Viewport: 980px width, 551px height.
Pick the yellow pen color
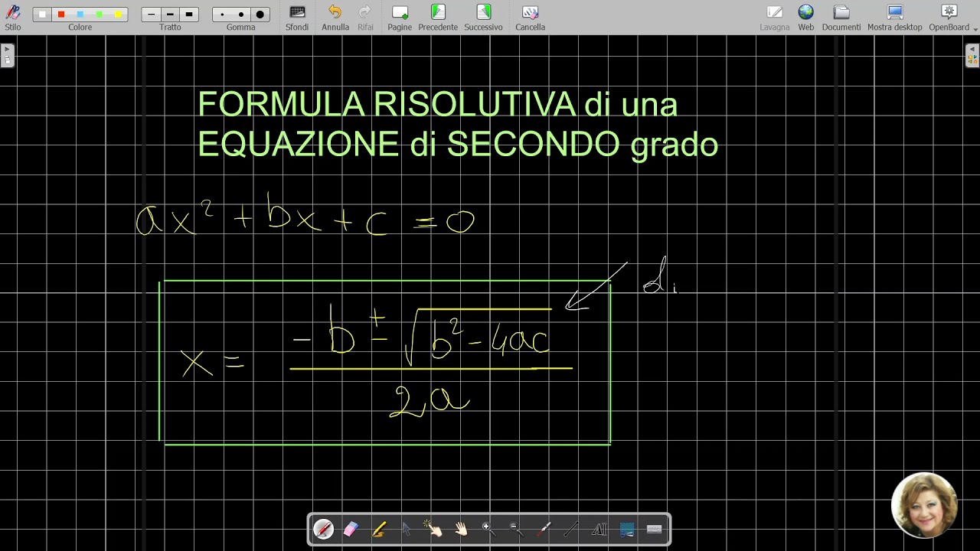117,14
